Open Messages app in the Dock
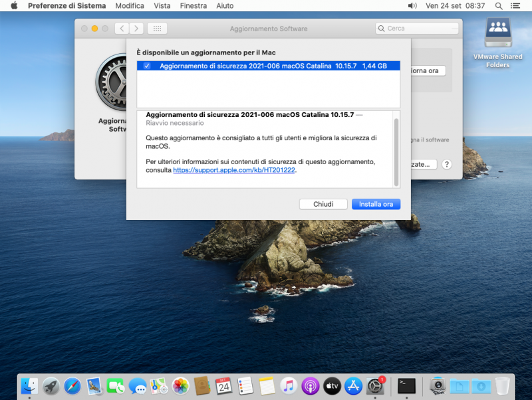The height and width of the screenshot is (400, 532). pyautogui.click(x=138, y=386)
